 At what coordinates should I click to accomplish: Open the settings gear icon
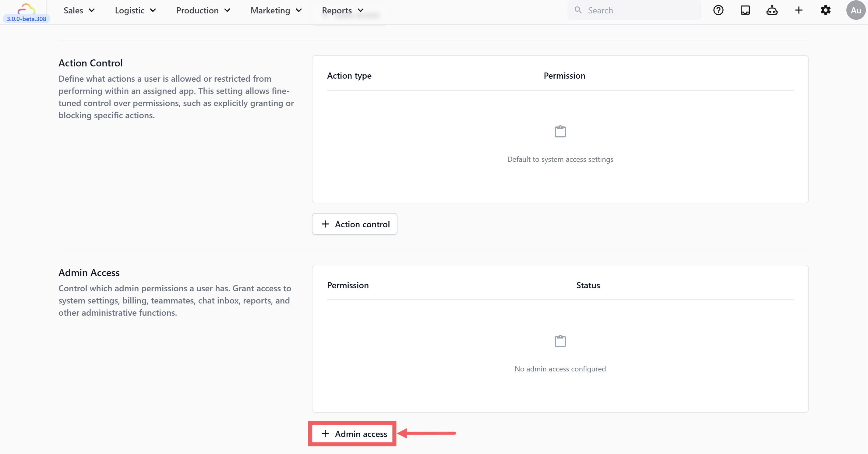click(826, 10)
